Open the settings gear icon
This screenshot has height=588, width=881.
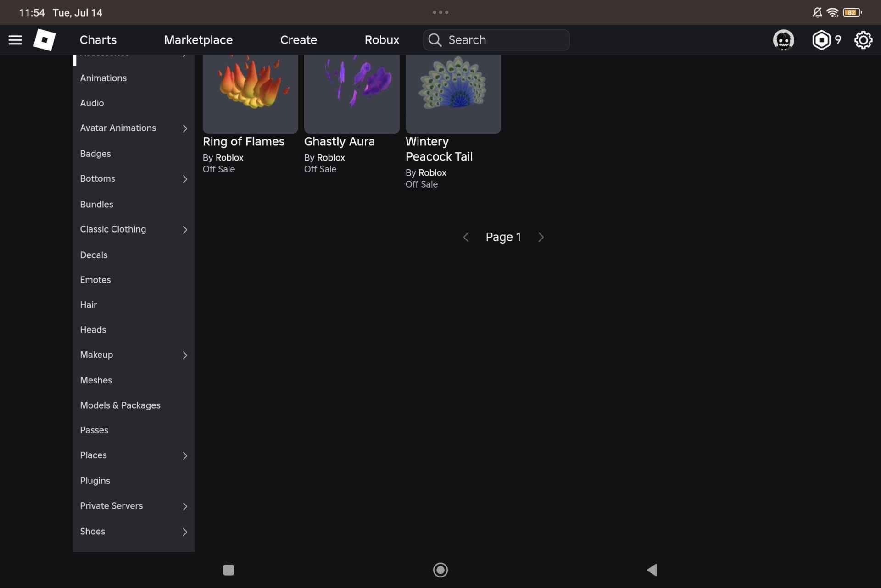point(863,40)
